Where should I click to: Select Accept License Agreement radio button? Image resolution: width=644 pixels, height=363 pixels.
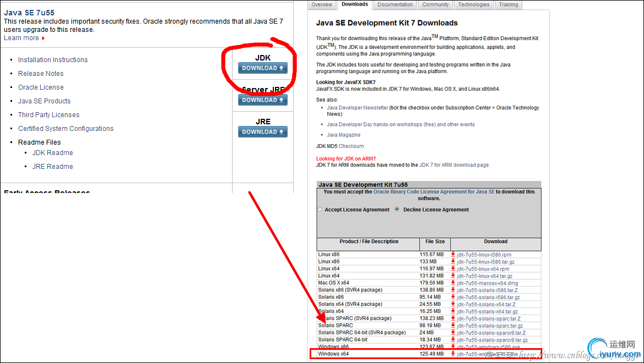[x=320, y=209]
